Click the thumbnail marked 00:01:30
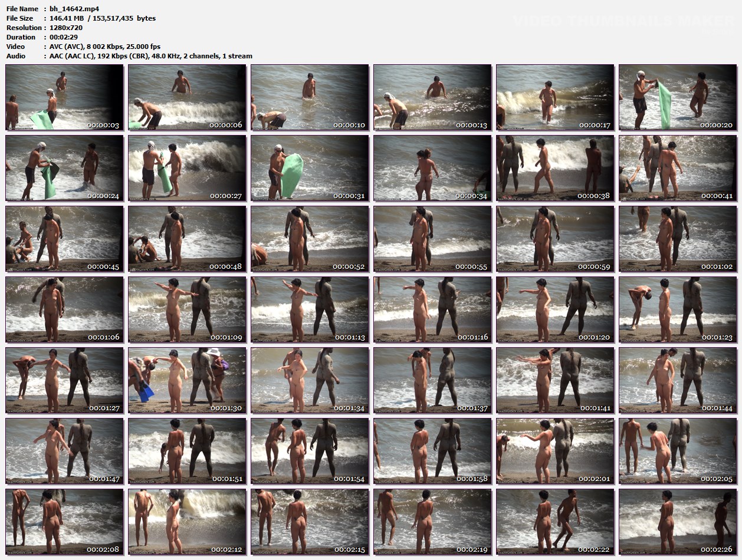Screen dimensions: 742x560 click(187, 380)
